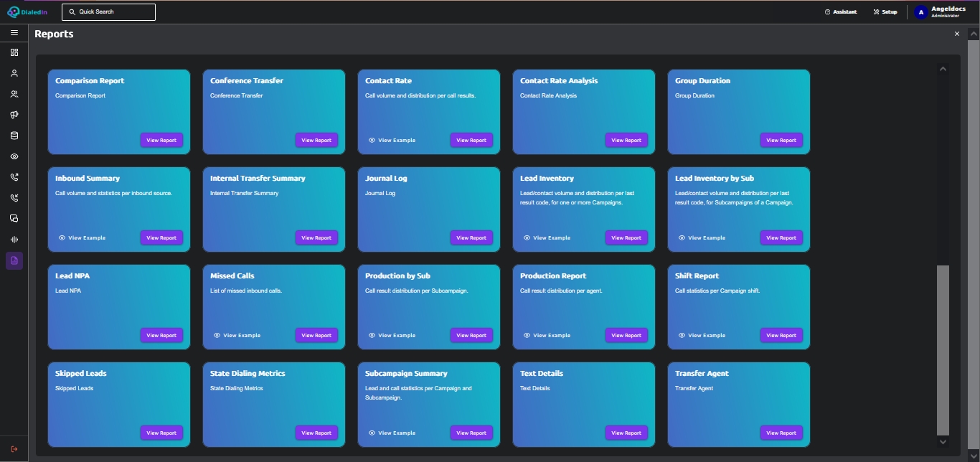View Report for Skipped Leads
The image size is (980, 462).
161,433
